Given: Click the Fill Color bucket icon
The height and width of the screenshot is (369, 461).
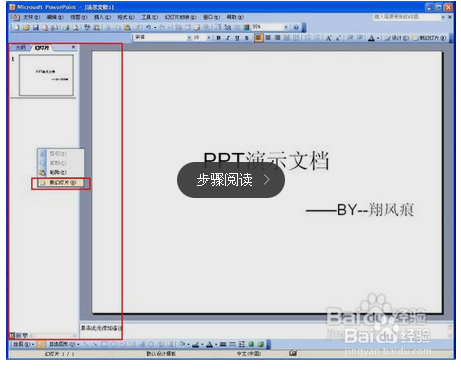Looking at the screenshot, I should pos(182,344).
